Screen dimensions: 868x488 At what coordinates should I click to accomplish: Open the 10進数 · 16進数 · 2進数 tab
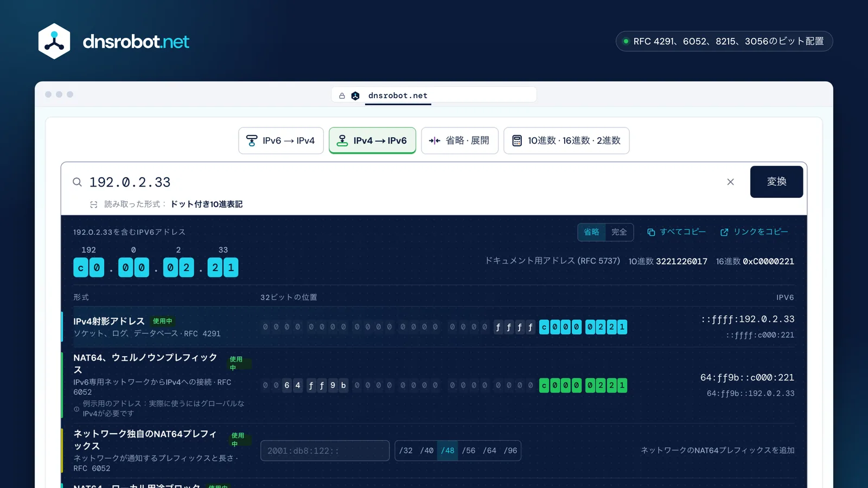pos(566,140)
